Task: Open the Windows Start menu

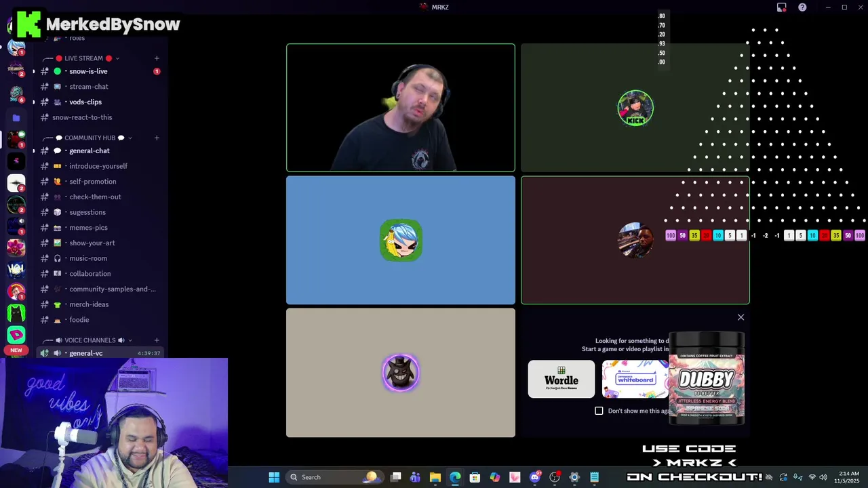Action: tap(274, 477)
